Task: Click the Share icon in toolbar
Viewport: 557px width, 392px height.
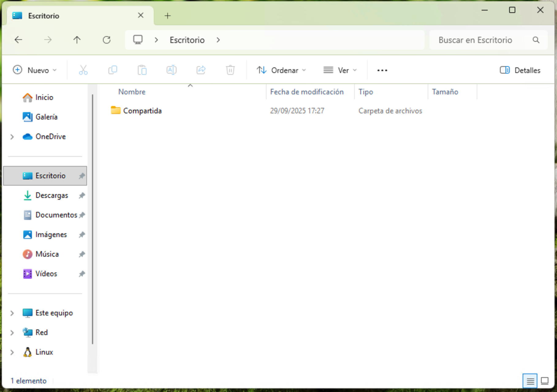Action: pos(201,70)
